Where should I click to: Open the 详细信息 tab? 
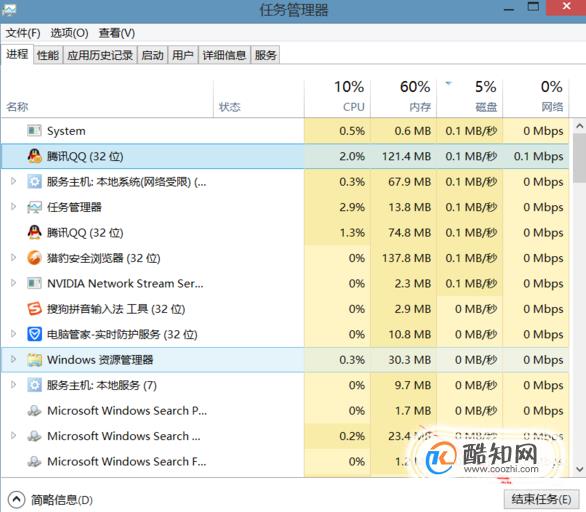[224, 55]
